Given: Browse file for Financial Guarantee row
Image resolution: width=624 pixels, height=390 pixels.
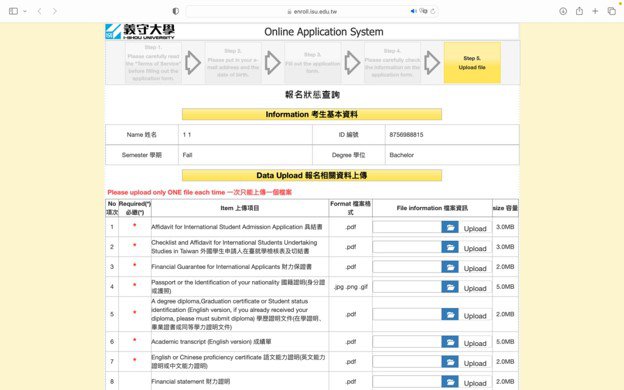Looking at the screenshot, I should (x=450, y=267).
